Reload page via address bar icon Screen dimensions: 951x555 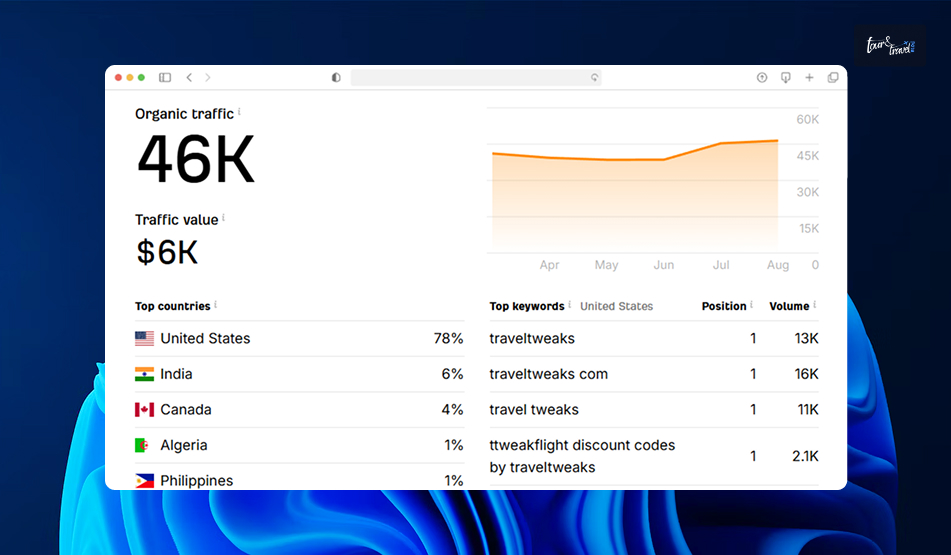click(x=594, y=77)
